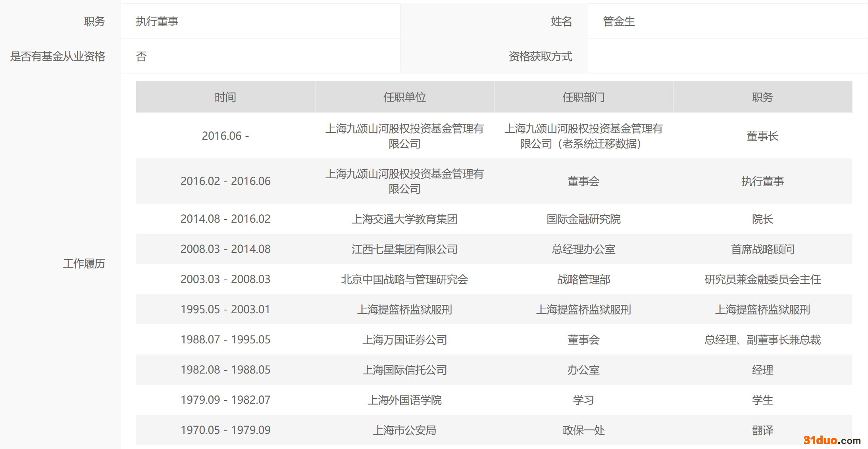Click the 时间 column header

[225, 97]
